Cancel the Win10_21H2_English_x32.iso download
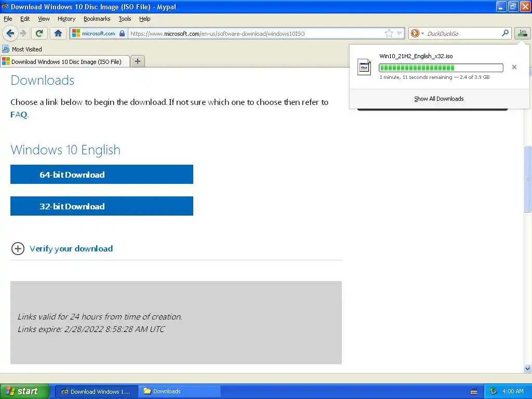This screenshot has width=532, height=399. [x=514, y=67]
